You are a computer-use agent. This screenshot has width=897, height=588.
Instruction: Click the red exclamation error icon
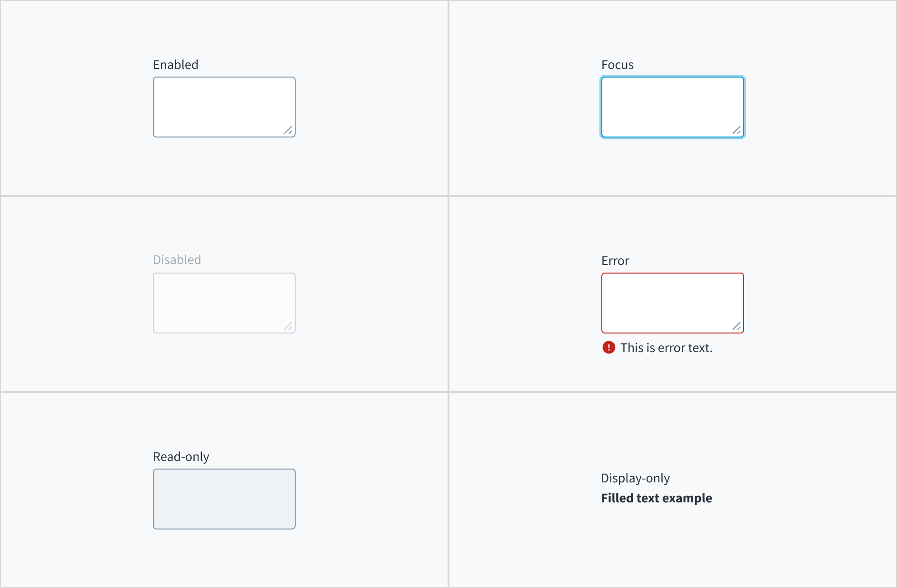609,348
